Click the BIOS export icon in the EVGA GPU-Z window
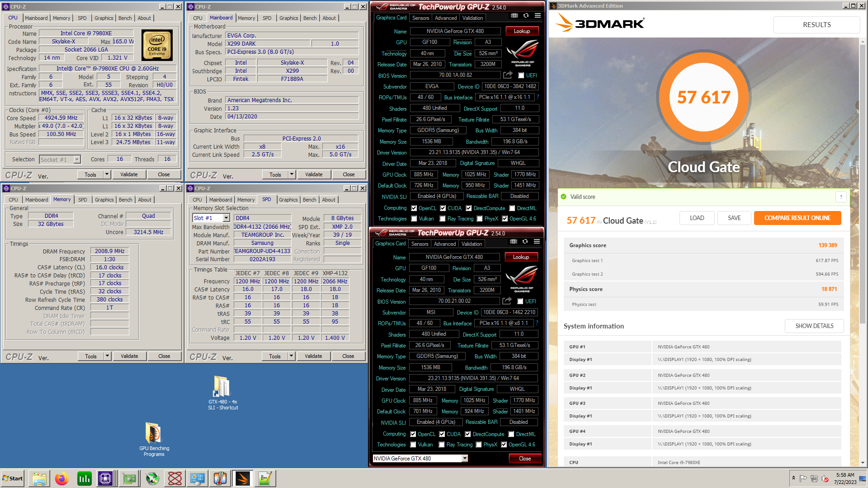868x488 pixels. click(508, 75)
